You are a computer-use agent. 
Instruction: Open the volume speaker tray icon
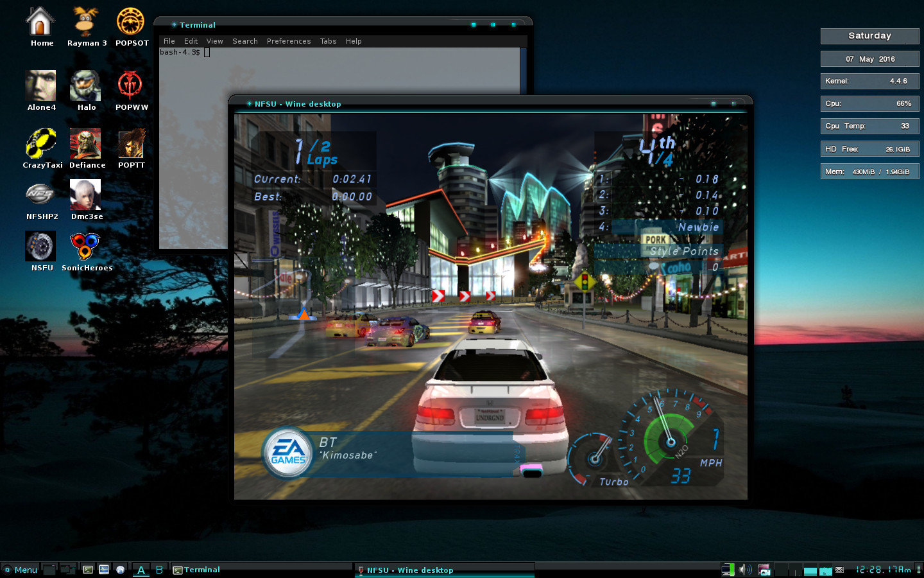coord(745,570)
